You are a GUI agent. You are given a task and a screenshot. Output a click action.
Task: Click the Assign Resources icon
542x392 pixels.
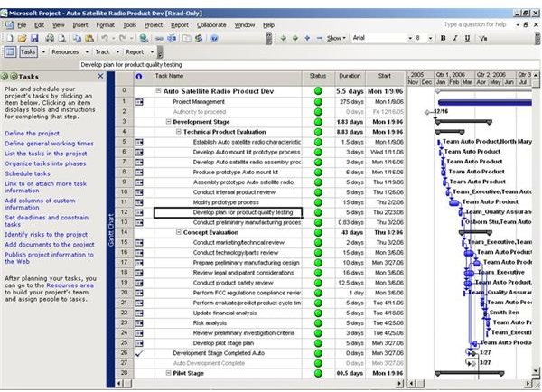(199, 38)
